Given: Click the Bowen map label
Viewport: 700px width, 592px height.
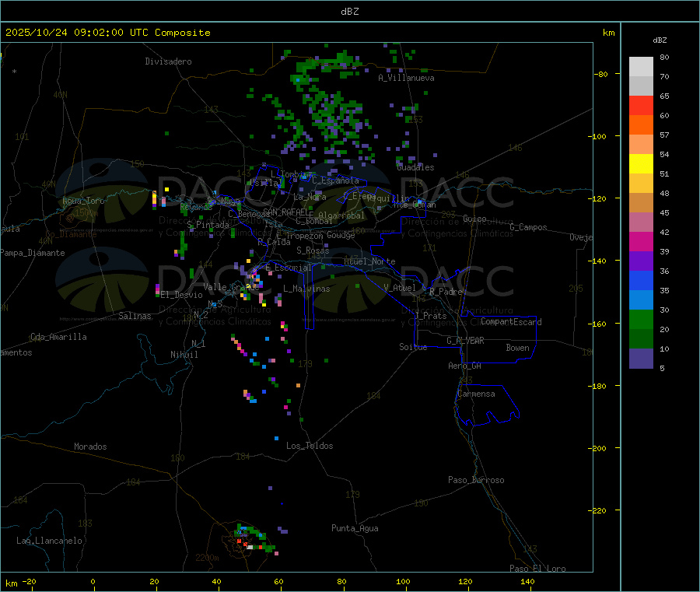Looking at the screenshot, I should click(518, 348).
